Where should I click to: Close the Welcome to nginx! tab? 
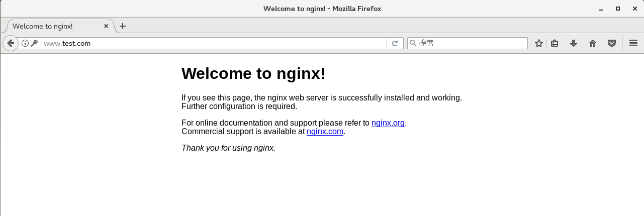(106, 26)
